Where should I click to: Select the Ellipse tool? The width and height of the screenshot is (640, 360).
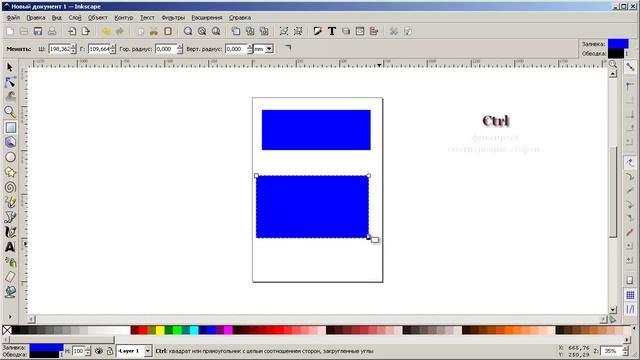tap(10, 157)
